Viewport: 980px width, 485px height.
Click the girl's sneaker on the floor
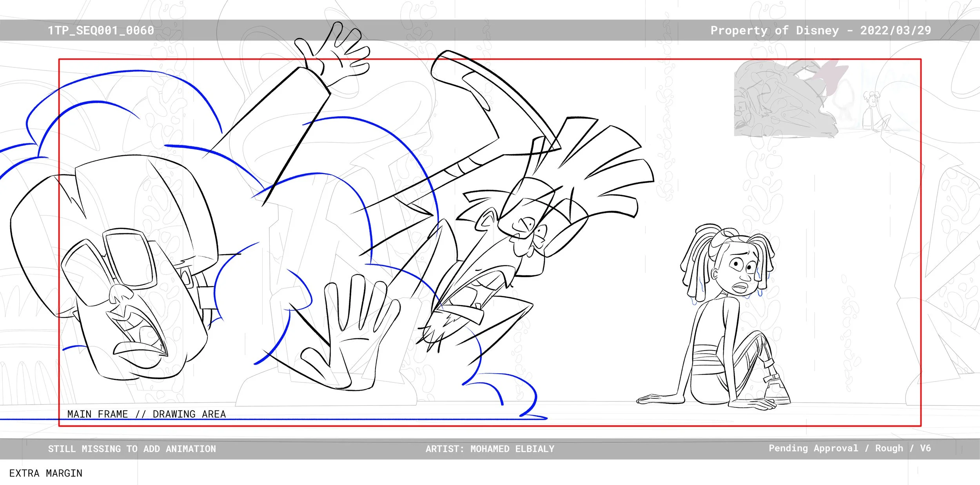point(776,390)
